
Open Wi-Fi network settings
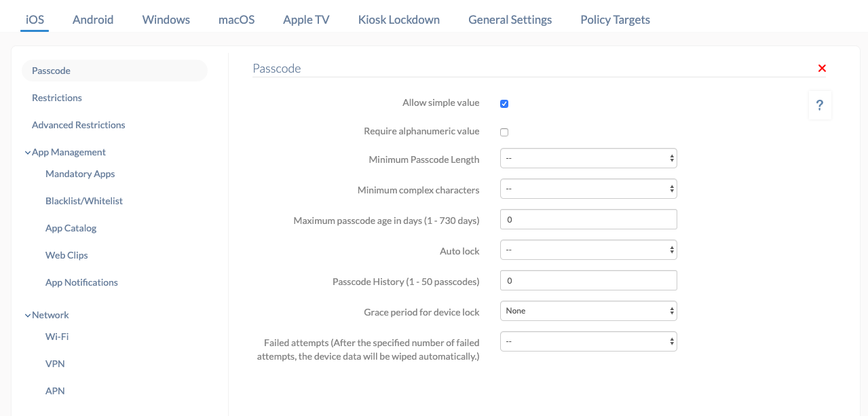[x=57, y=337]
